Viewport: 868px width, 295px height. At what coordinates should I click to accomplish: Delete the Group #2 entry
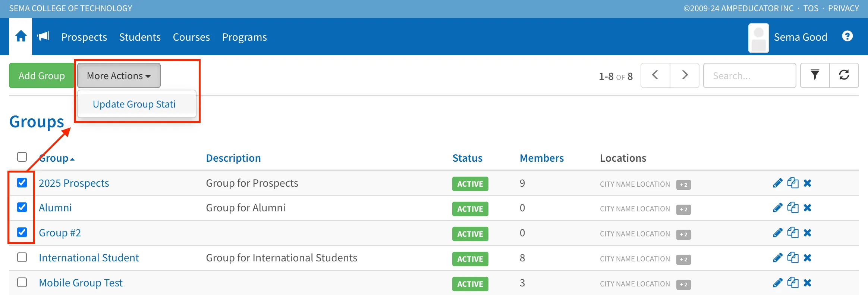808,233
